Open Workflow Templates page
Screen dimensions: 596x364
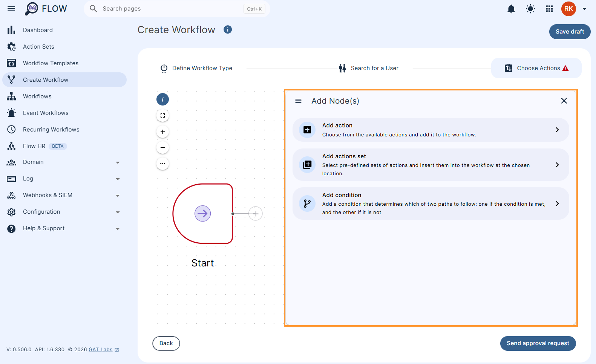64,63
